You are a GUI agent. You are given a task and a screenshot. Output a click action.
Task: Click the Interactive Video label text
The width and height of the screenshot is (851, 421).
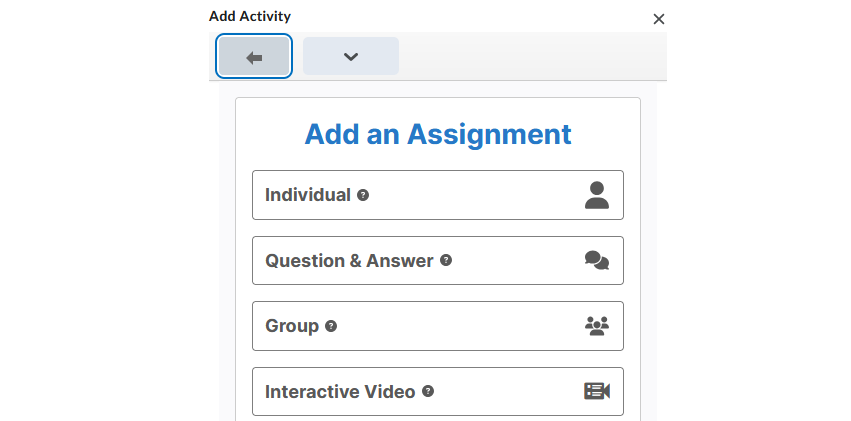(340, 392)
